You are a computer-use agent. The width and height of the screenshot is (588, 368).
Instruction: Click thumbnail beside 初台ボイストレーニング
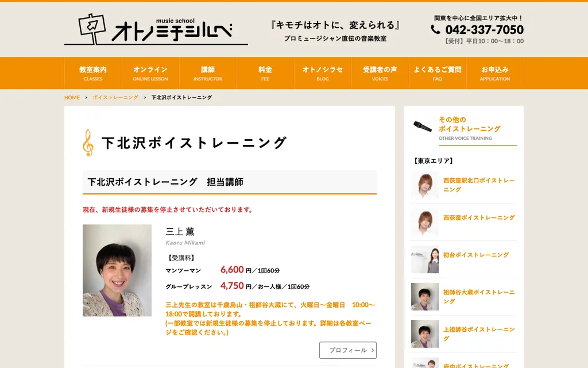click(425, 259)
